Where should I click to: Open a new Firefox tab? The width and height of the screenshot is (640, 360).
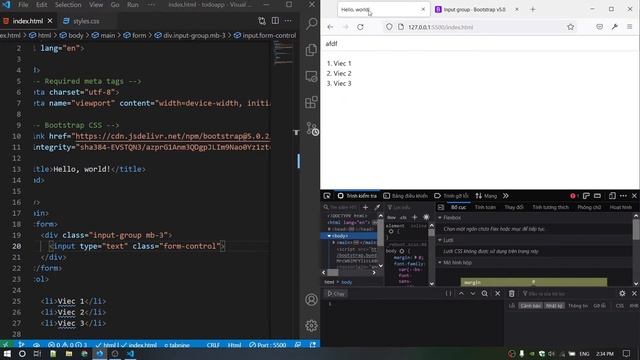click(x=533, y=9)
